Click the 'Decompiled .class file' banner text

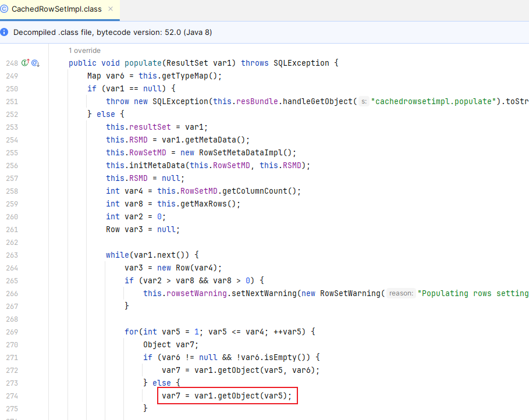[x=113, y=33]
